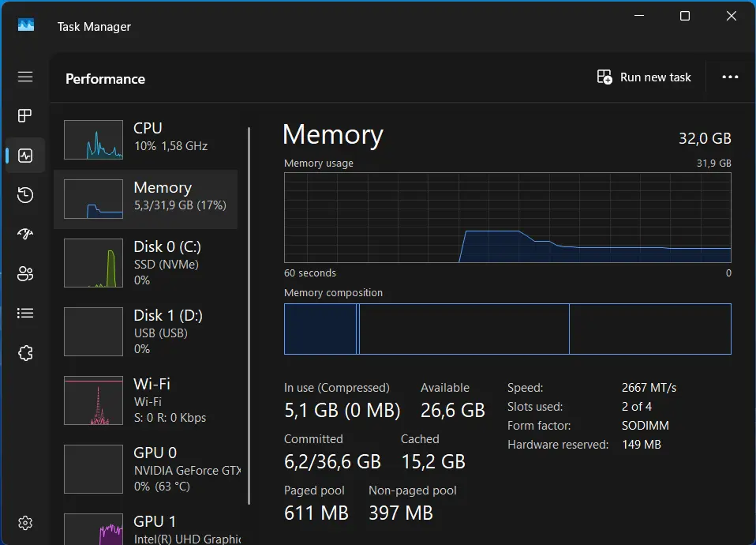
Task: Click the 2 of 4 slots used value
Action: pyautogui.click(x=636, y=407)
